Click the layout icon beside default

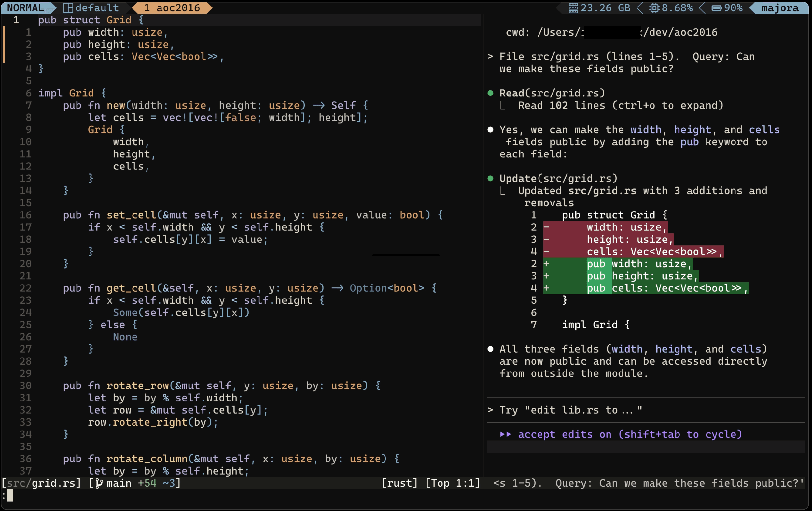[x=68, y=8]
